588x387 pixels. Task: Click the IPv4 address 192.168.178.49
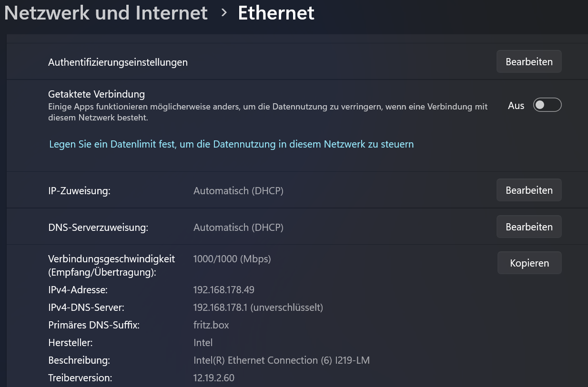pyautogui.click(x=224, y=289)
